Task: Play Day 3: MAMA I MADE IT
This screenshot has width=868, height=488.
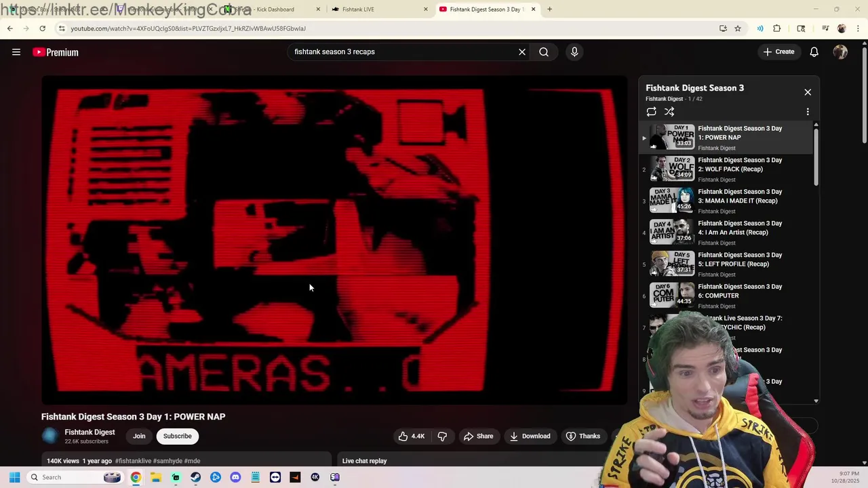Action: click(x=726, y=201)
